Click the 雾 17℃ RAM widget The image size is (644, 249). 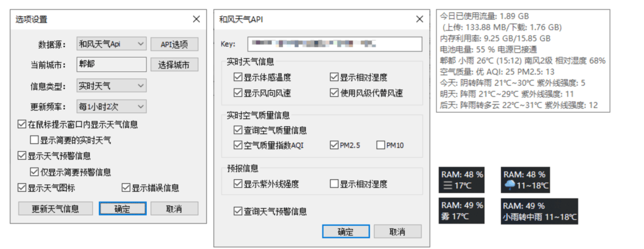(x=462, y=211)
